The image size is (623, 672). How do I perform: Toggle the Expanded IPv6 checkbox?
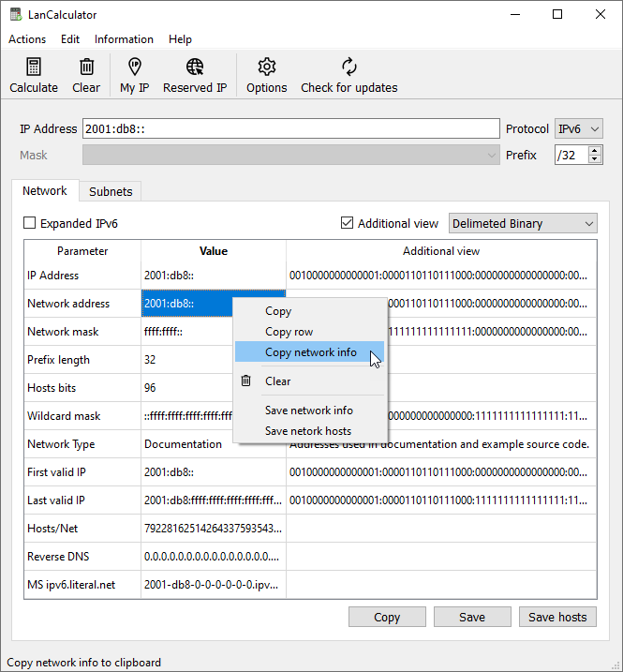[x=30, y=223]
